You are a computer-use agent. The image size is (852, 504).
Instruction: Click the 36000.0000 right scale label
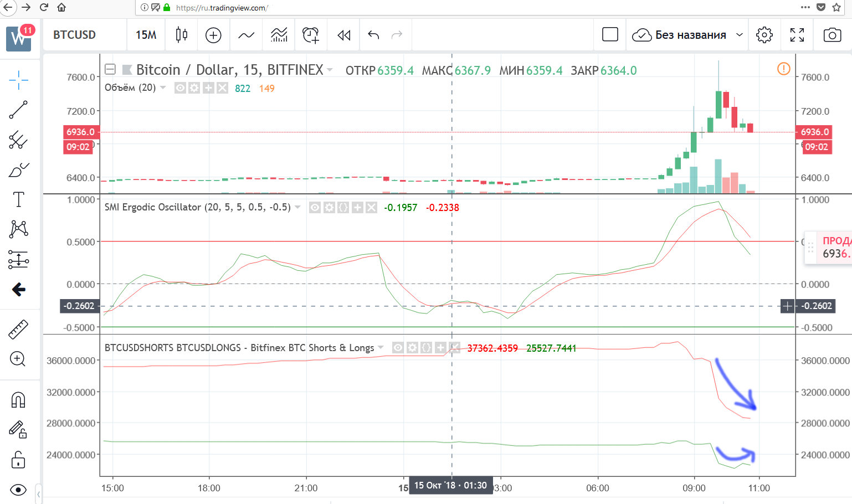(x=825, y=361)
